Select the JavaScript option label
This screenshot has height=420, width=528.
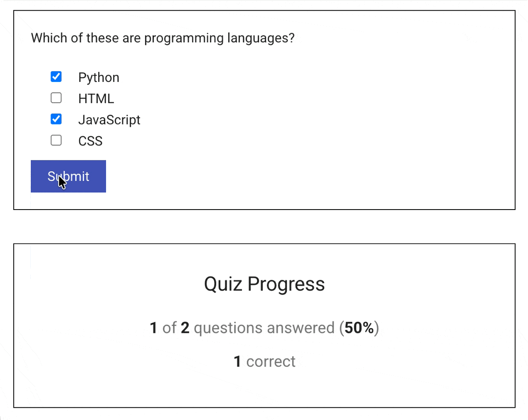click(x=109, y=119)
